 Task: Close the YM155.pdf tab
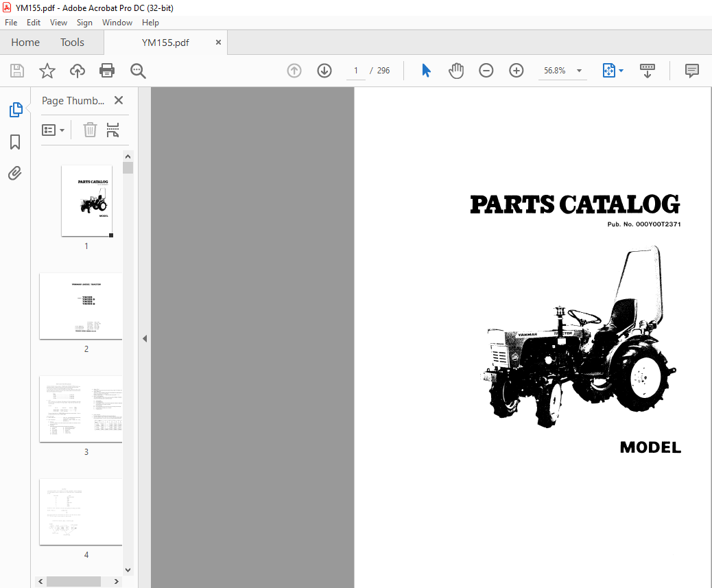click(218, 43)
